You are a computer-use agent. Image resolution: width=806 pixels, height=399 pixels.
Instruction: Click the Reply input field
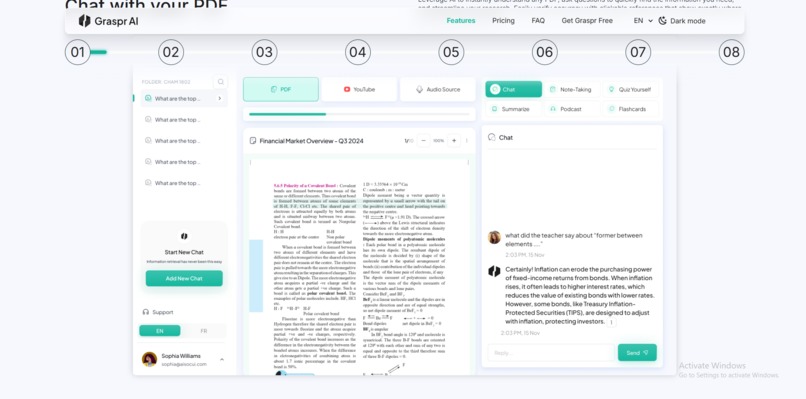[x=551, y=353]
